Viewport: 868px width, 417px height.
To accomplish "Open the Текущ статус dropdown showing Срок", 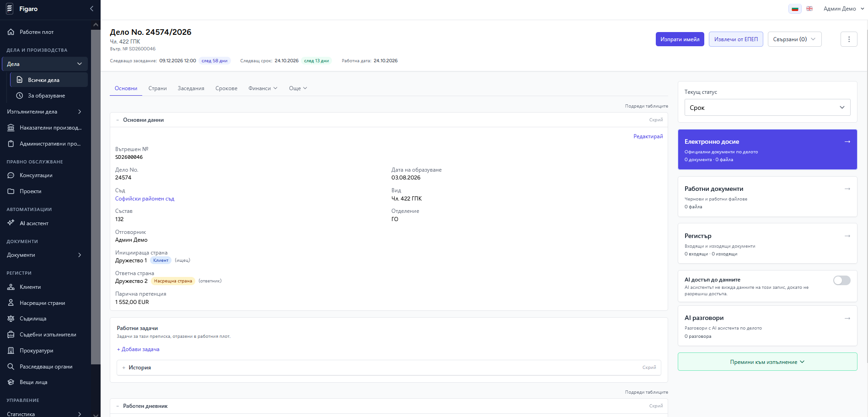I will click(x=767, y=108).
